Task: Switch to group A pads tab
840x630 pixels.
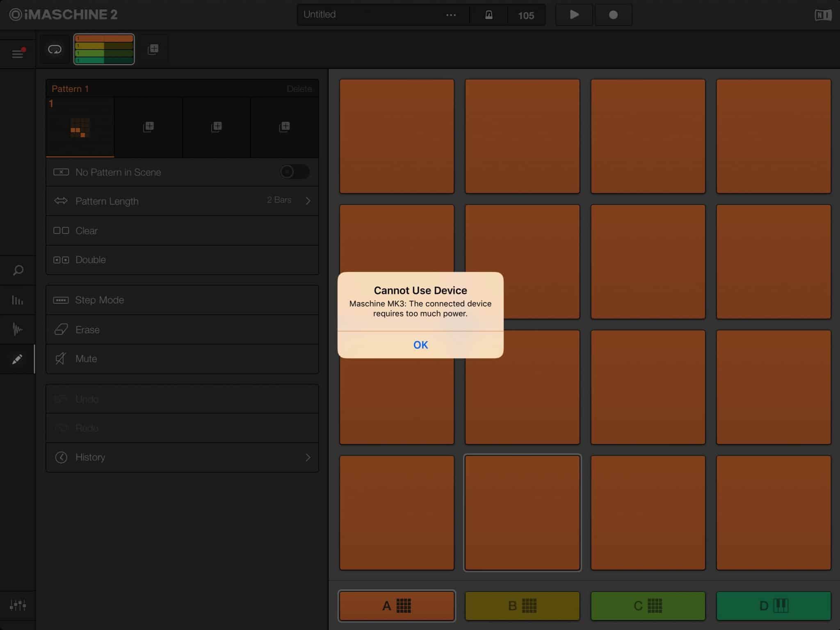Action: click(x=397, y=606)
